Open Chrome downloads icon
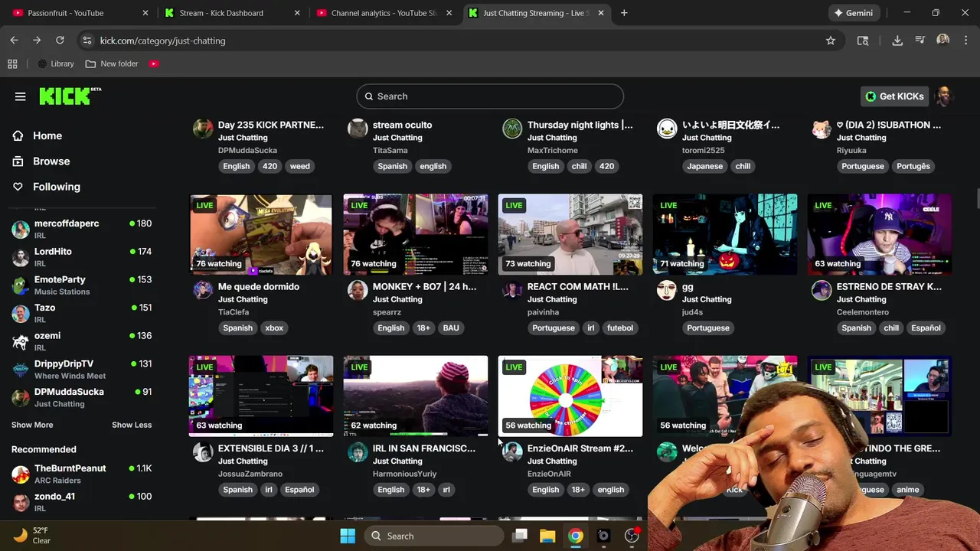980x551 pixels. click(x=897, y=41)
